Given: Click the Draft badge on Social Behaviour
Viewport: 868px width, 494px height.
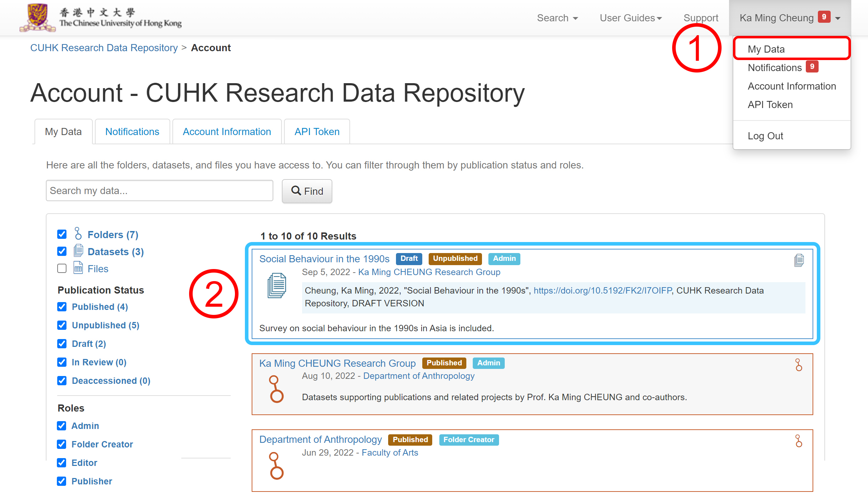Looking at the screenshot, I should [409, 259].
